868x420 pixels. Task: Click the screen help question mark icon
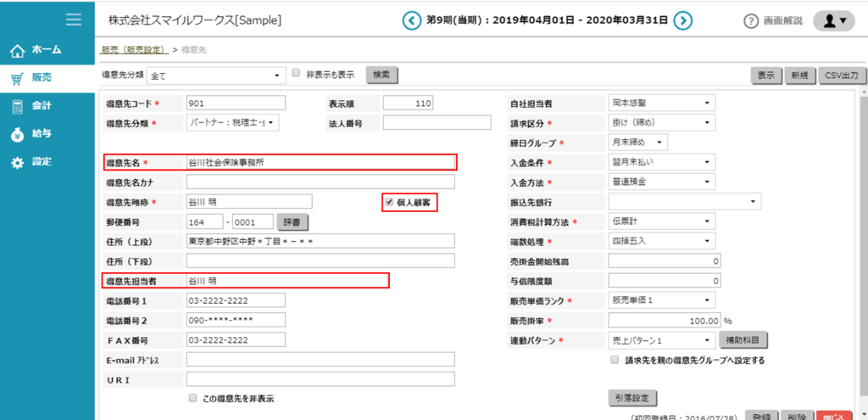coord(750,21)
